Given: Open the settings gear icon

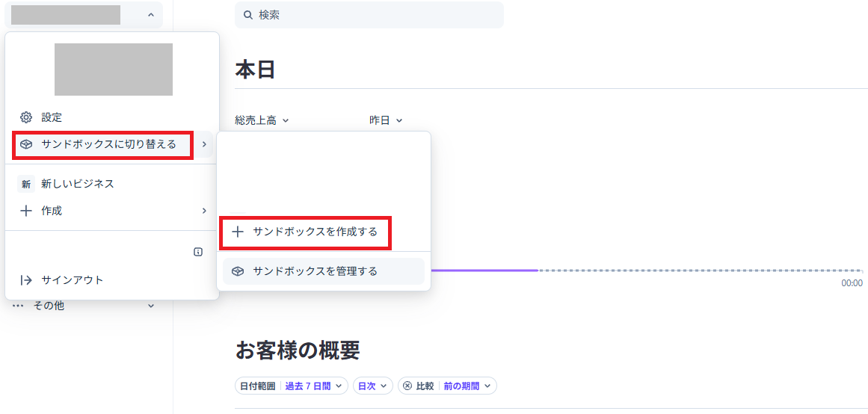Looking at the screenshot, I should point(26,117).
